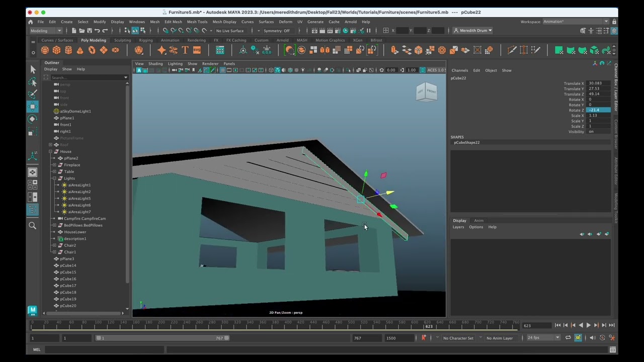The height and width of the screenshot is (362, 644).
Task: Create a polygon cube from the shelf
Action: (x=56, y=50)
